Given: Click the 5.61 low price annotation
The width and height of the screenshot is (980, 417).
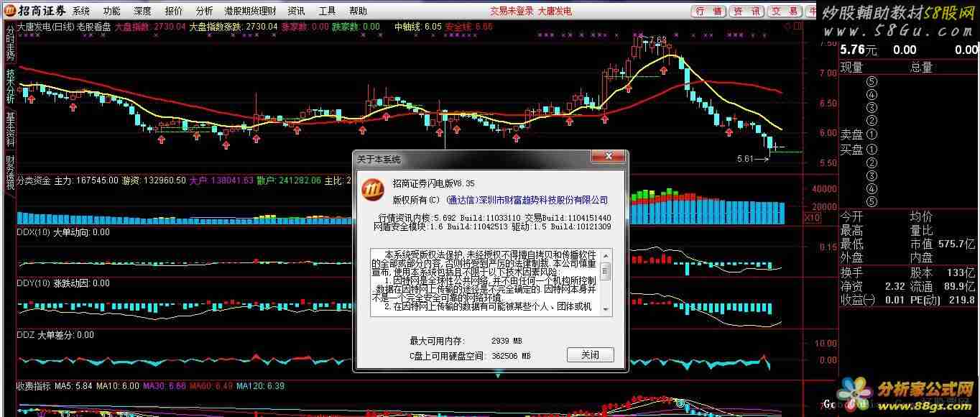Looking at the screenshot, I should click(x=746, y=159).
